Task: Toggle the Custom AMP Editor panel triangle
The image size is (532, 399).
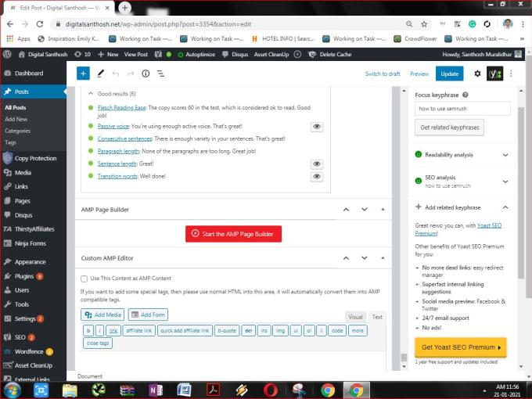Action: (x=383, y=258)
